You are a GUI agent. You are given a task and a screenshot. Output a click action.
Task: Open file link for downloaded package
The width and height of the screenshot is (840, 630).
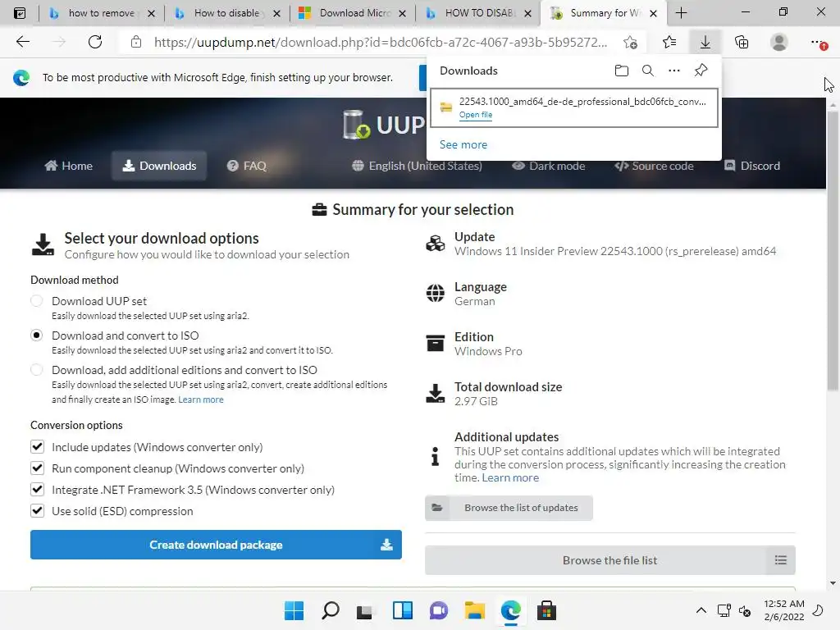pyautogui.click(x=476, y=115)
